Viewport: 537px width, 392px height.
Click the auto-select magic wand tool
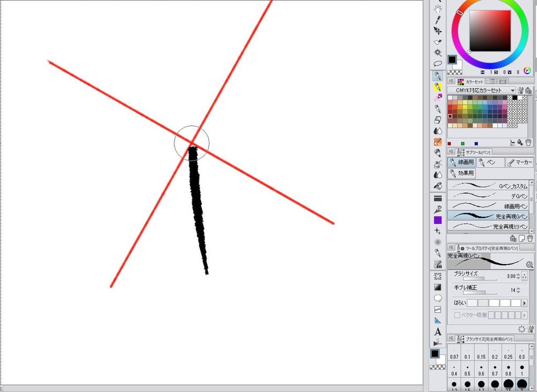[x=438, y=52]
